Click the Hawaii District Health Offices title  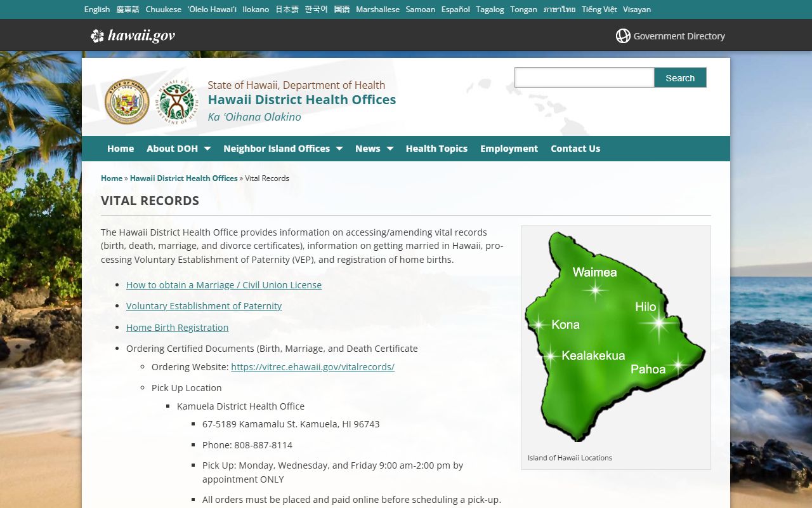pos(302,100)
